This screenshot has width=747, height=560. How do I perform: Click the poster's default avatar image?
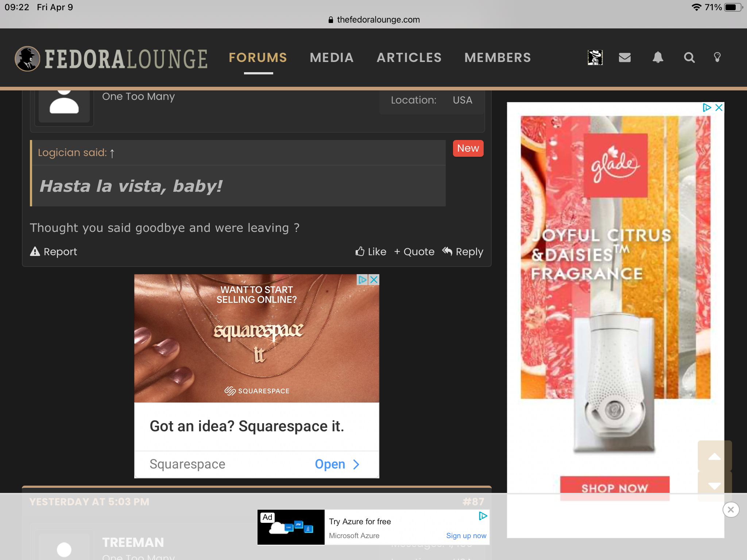click(64, 106)
